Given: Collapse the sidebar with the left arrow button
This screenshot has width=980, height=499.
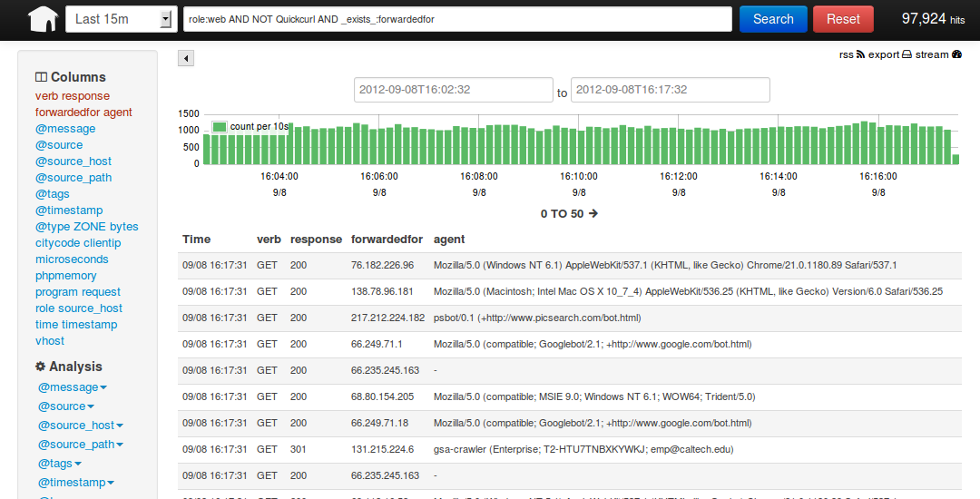Looking at the screenshot, I should 186,58.
